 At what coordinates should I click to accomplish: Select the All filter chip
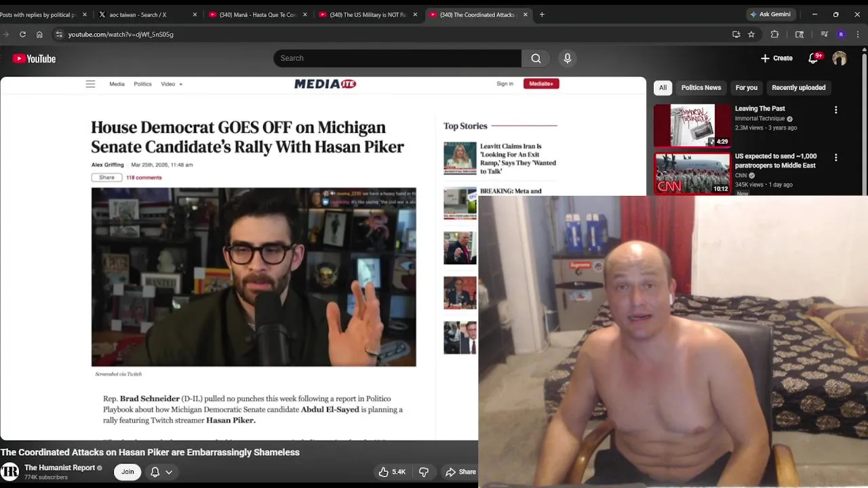pos(663,87)
